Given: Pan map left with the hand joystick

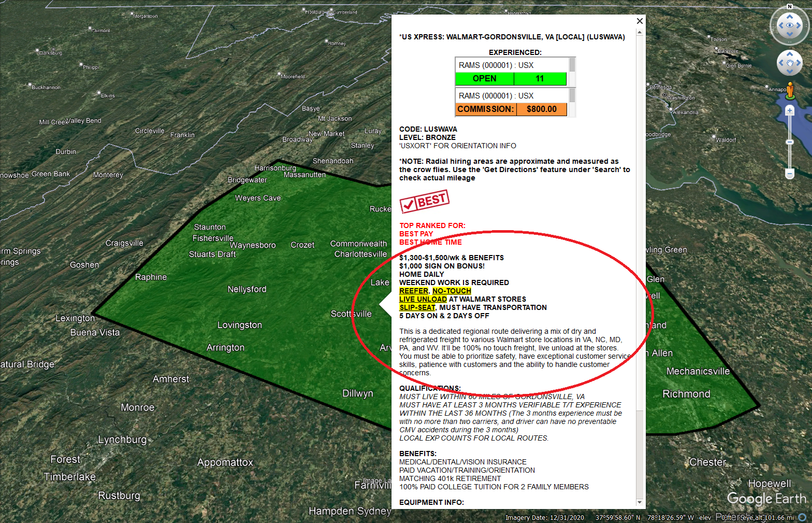Looking at the screenshot, I should [x=781, y=63].
